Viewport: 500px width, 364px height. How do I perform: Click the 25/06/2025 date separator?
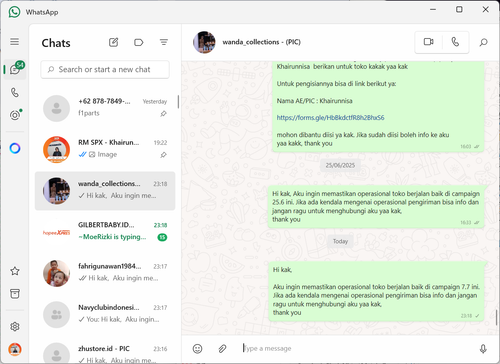340,165
